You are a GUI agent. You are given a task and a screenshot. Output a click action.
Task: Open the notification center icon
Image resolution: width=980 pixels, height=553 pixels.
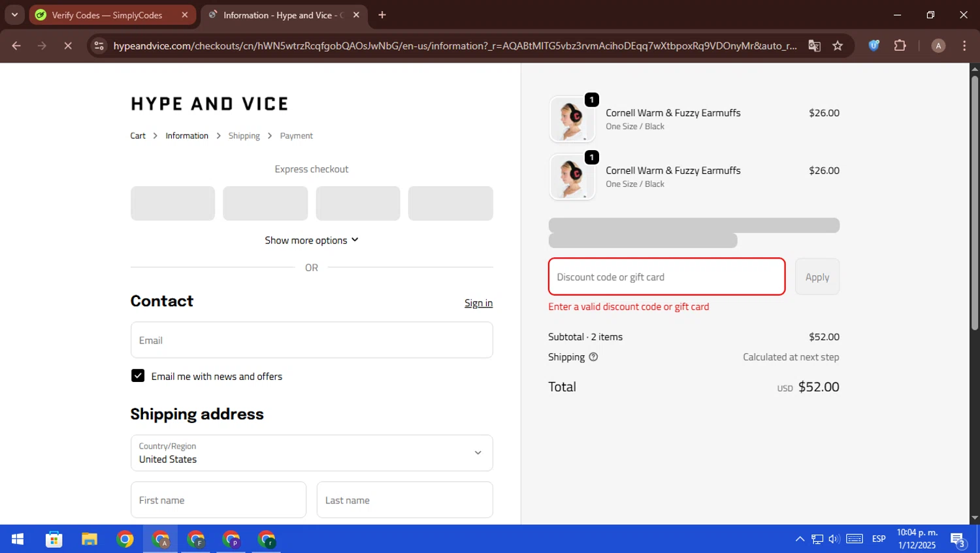958,539
